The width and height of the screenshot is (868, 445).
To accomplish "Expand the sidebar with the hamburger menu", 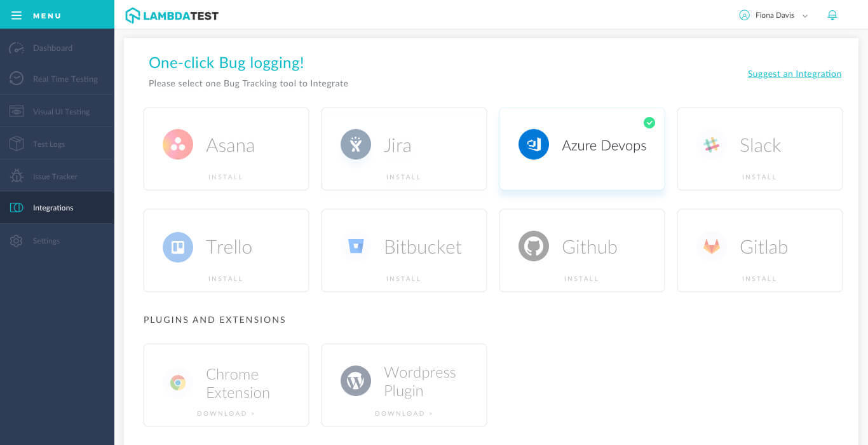I will 17,15.
